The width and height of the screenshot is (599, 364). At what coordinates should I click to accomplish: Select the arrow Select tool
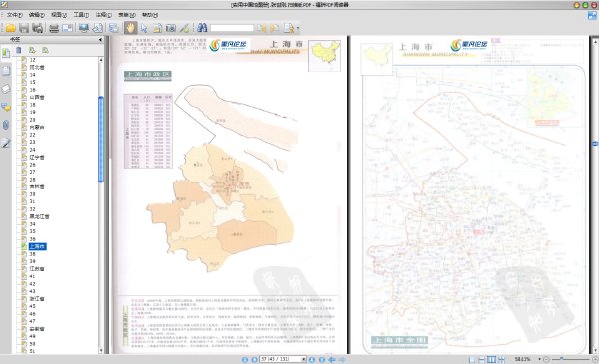point(144,28)
